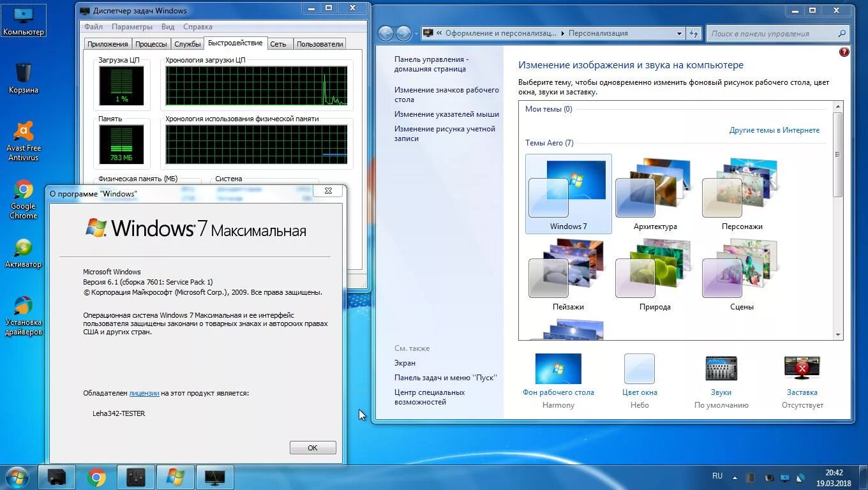Open the address bar history dropdown arrow

click(679, 33)
